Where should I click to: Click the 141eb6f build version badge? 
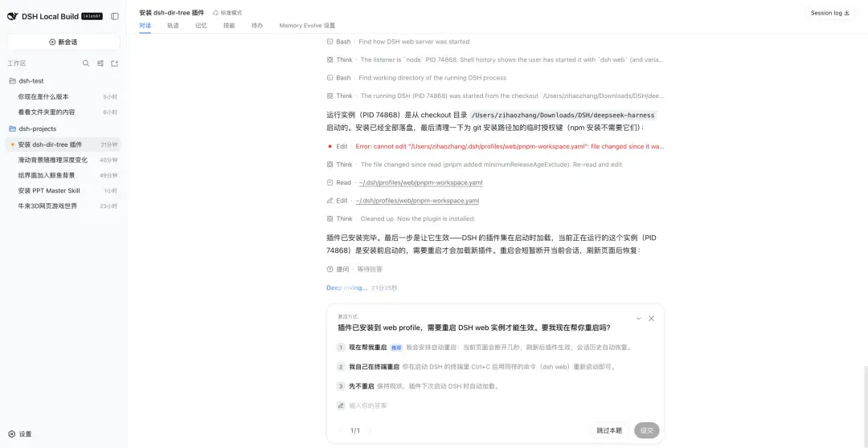coord(92,17)
